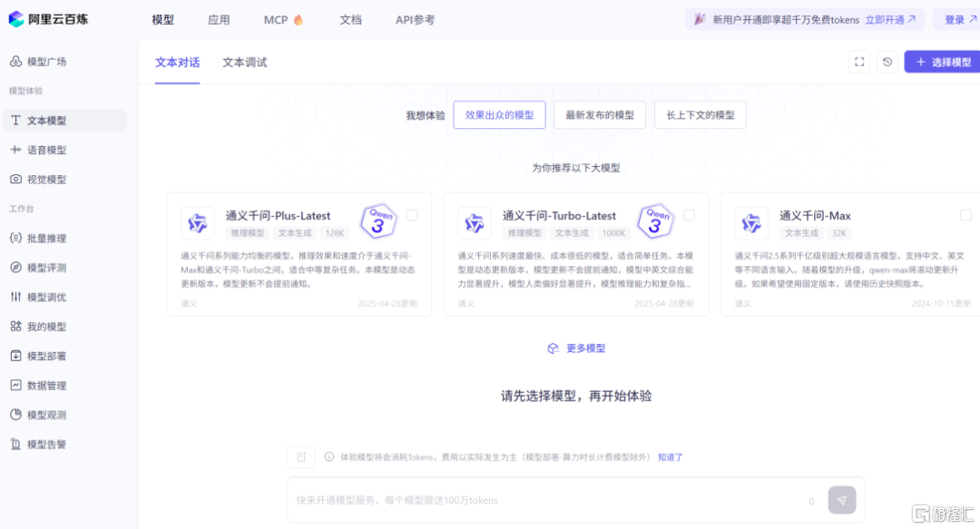Click the 文本生成 tag on Max card
980x529 pixels.
(x=801, y=232)
